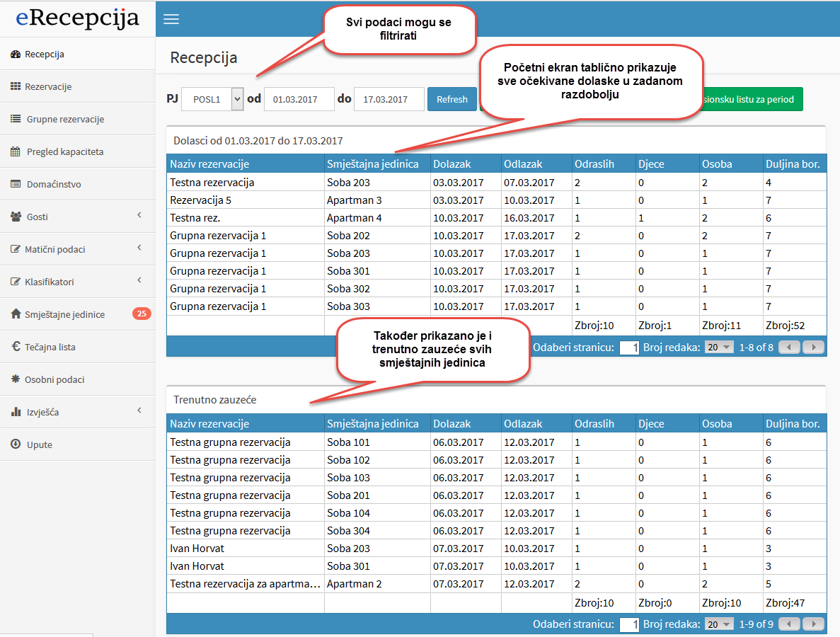840x637 pixels.
Task: Click the Osobni podaci asterisk icon
Action: (16, 379)
